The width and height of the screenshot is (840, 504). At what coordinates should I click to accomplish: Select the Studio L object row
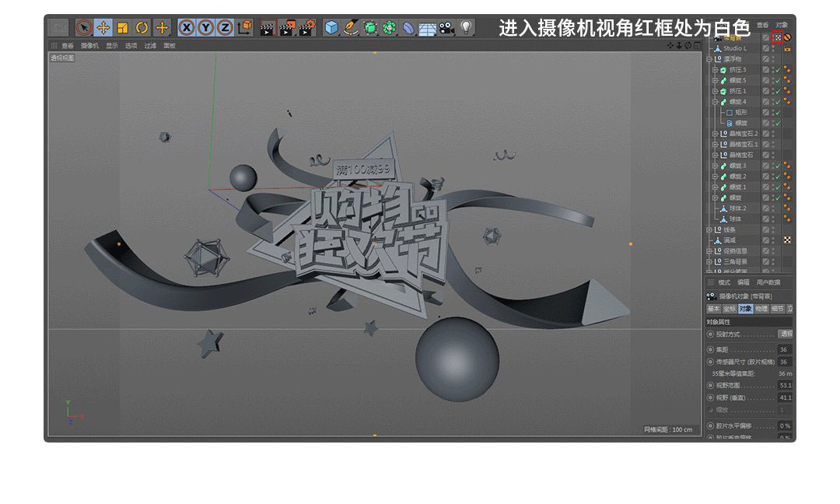[735, 48]
